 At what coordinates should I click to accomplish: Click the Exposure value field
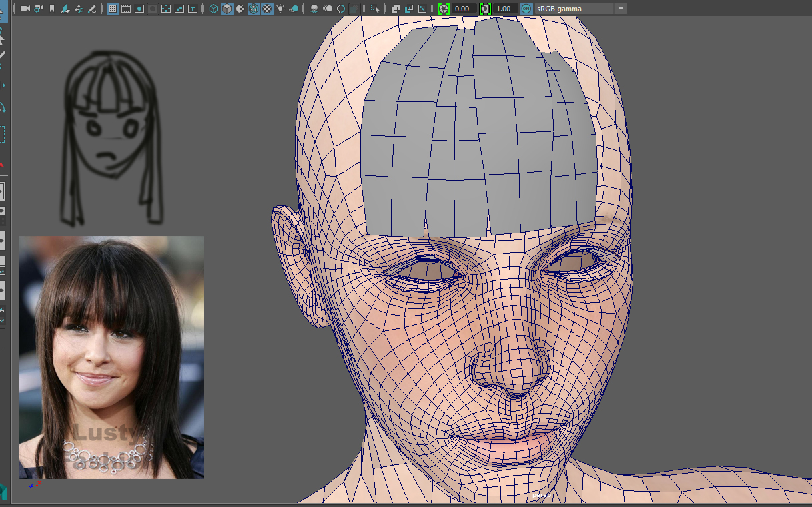[464, 9]
